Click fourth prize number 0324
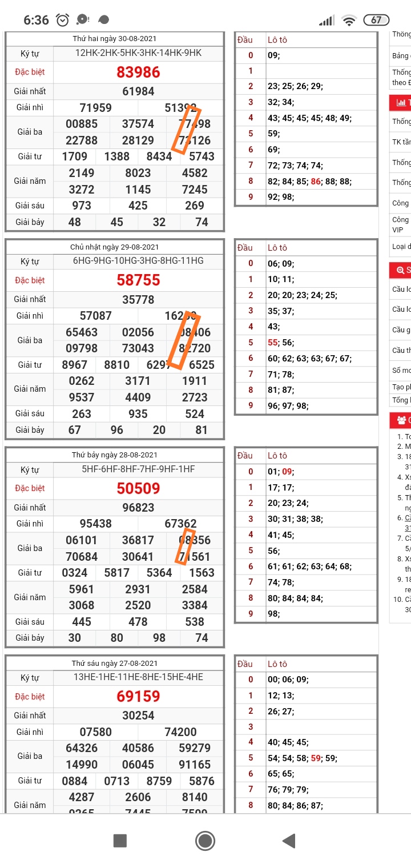Image resolution: width=411 pixels, height=868 pixels. click(x=75, y=573)
